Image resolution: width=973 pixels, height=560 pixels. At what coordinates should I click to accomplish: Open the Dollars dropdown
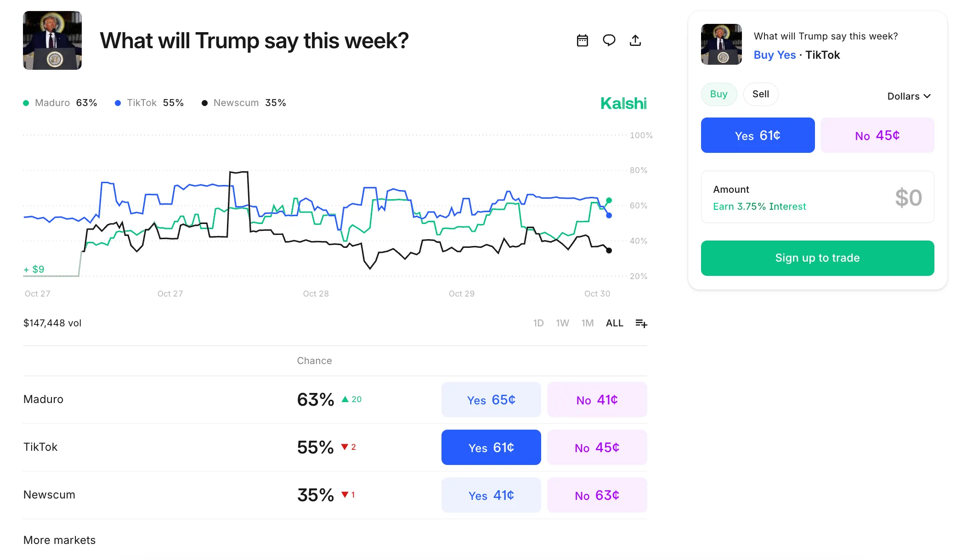(908, 96)
